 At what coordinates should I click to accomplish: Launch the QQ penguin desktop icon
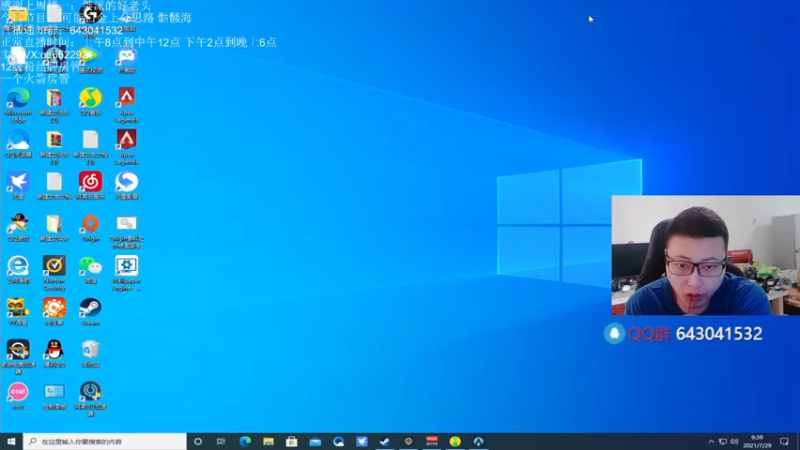pos(54,353)
